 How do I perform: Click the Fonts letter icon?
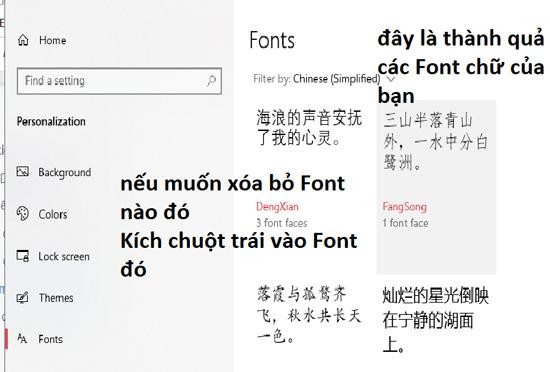click(x=22, y=338)
